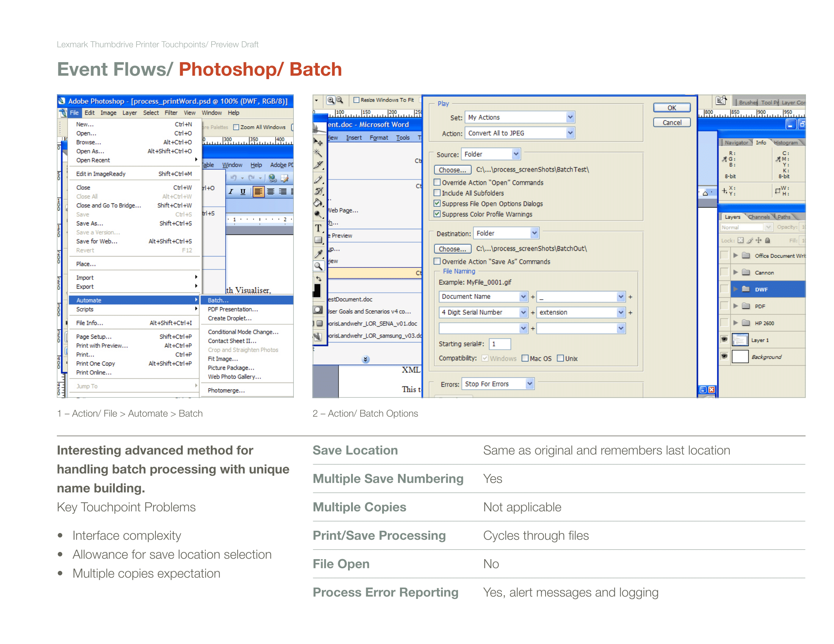Select the Layer 1 thumbnail

[x=740, y=339]
